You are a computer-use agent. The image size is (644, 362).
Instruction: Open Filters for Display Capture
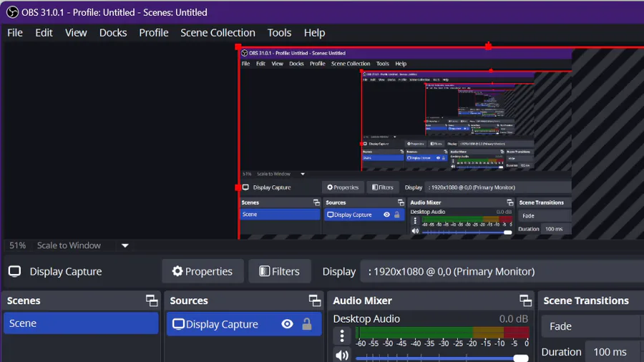279,271
